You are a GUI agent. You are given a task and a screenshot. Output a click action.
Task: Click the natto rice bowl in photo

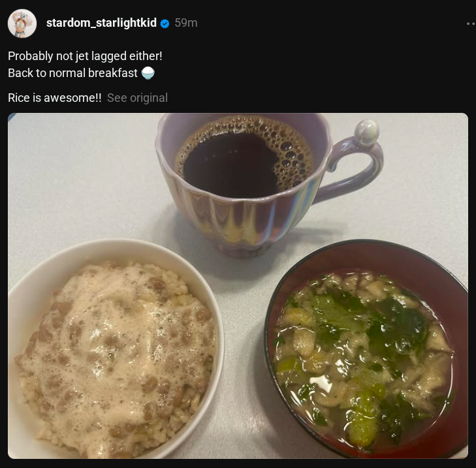click(x=116, y=349)
